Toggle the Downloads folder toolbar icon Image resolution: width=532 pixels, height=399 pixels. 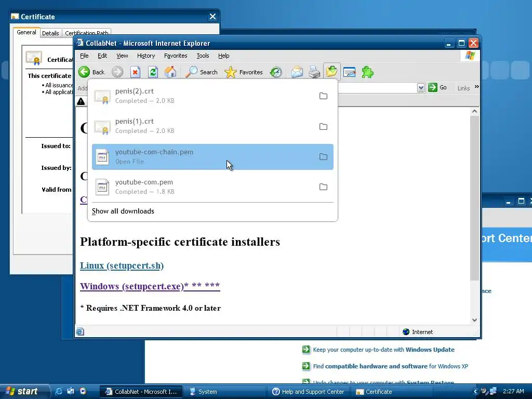[x=331, y=71]
